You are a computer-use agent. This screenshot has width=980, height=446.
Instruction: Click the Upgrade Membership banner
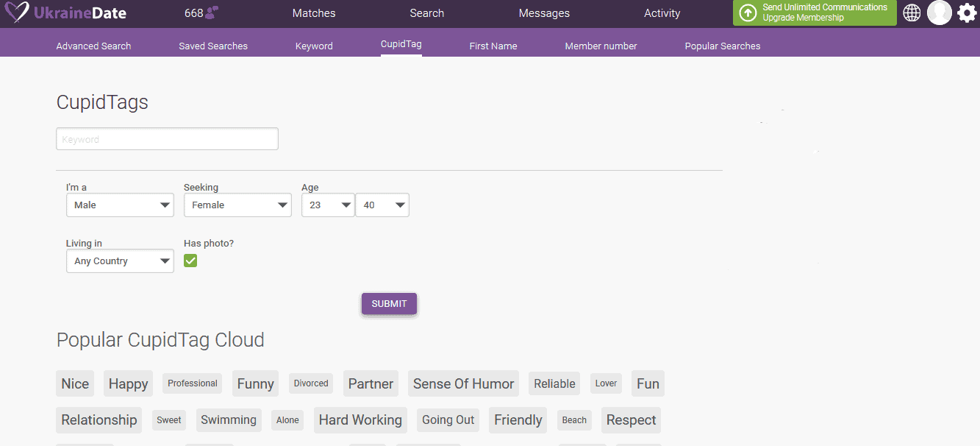click(x=815, y=13)
